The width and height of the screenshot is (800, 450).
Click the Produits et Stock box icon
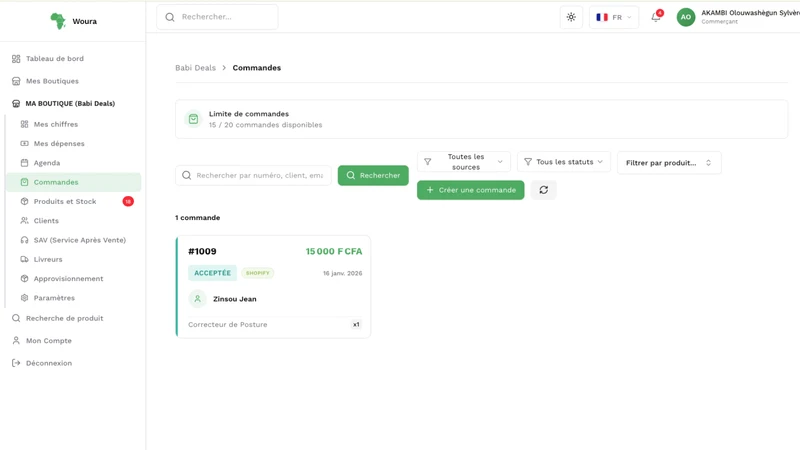(24, 202)
